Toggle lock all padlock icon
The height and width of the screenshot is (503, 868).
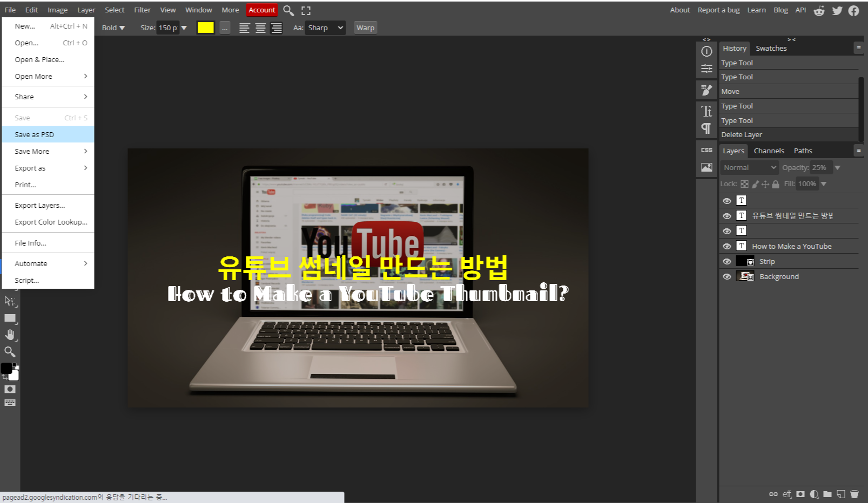click(x=776, y=184)
